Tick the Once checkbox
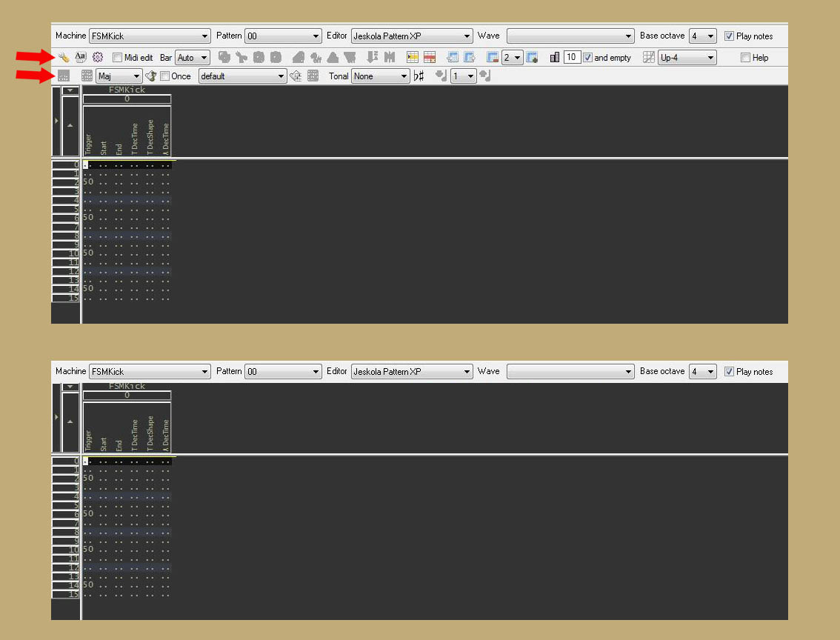This screenshot has width=840, height=640. 164,76
